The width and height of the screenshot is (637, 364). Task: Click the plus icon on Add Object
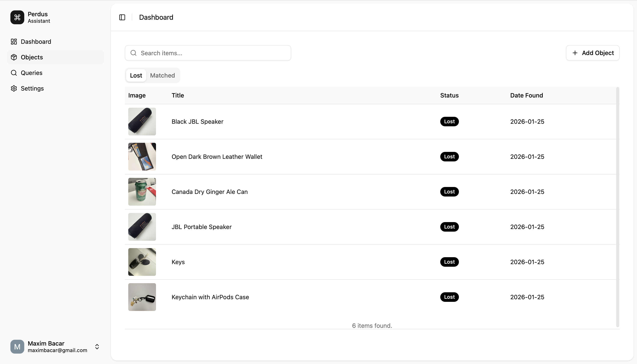tap(575, 53)
